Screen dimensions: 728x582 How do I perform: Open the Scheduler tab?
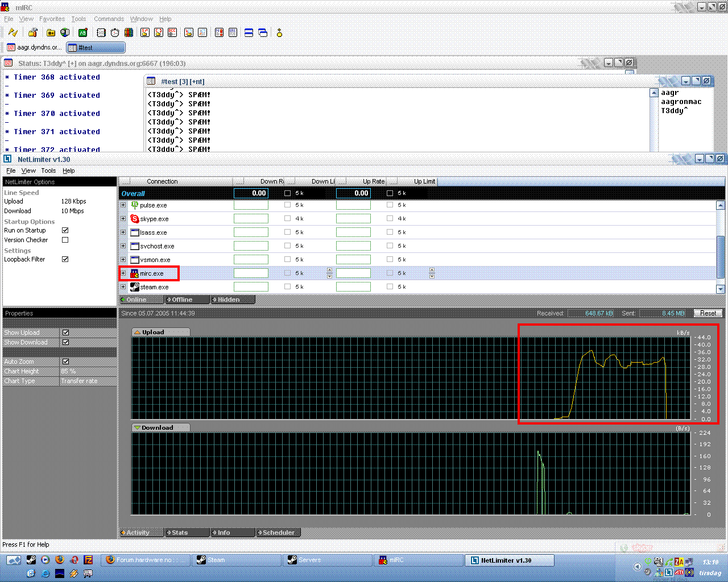(x=278, y=533)
